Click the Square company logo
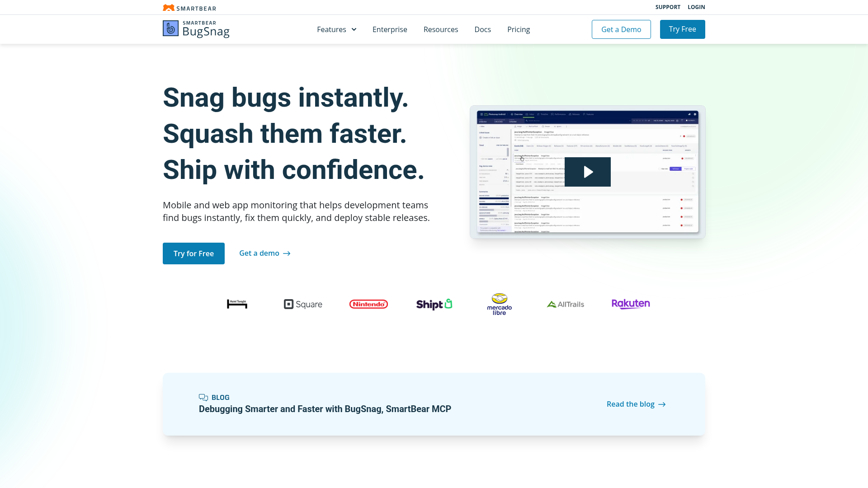This screenshot has width=868, height=488. coord(302,304)
